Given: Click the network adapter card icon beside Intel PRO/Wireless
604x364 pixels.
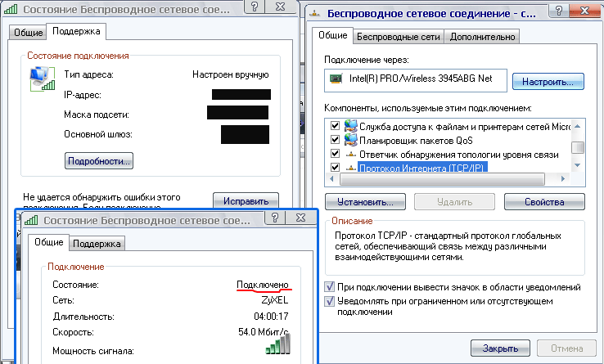Looking at the screenshot, I should tap(336, 79).
